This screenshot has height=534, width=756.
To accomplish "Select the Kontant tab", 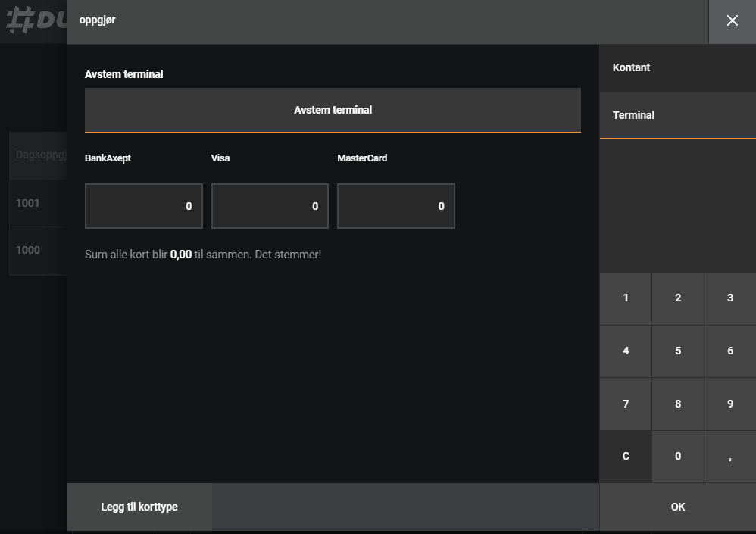I will click(x=677, y=67).
